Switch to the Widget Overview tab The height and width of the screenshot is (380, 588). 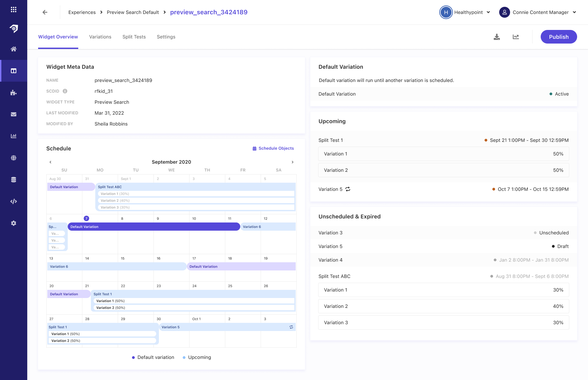click(58, 37)
